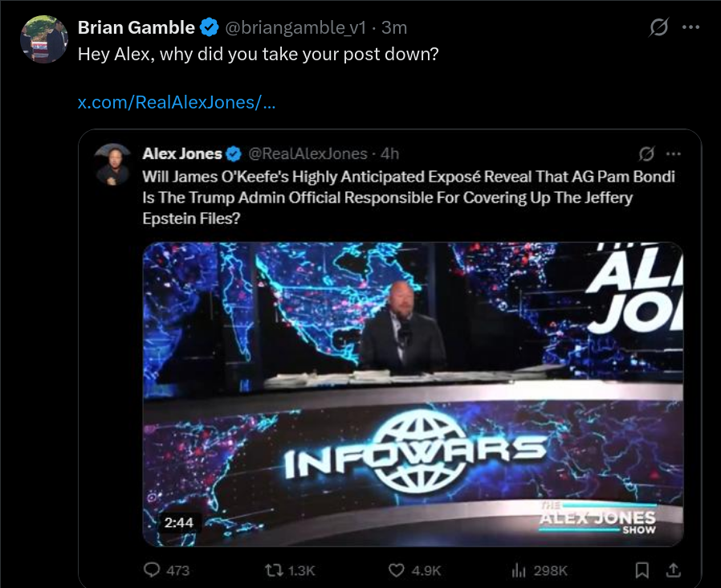721x588 pixels.
Task: Like the post with 4.9K likes
Action: coord(415,570)
